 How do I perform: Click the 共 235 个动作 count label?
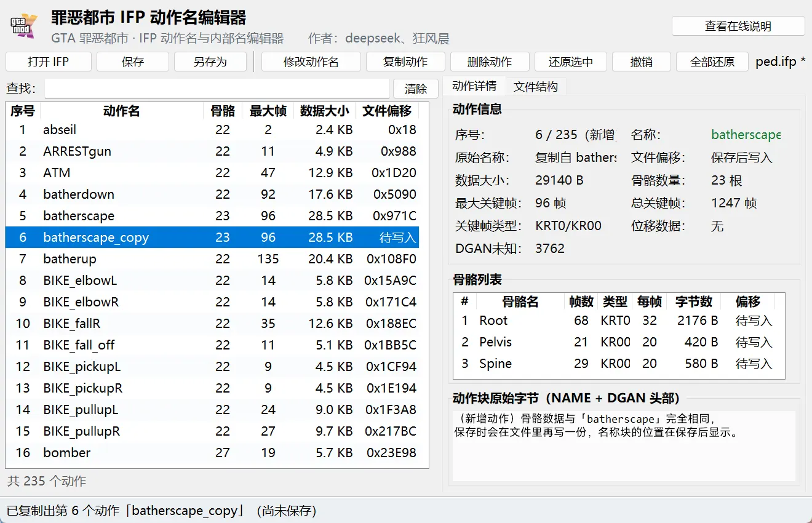(47, 481)
